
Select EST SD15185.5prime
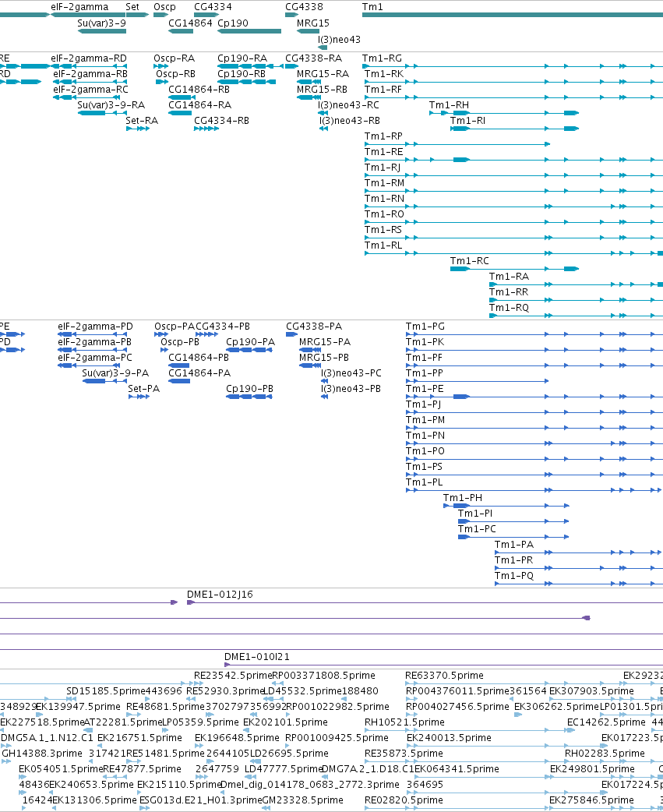[x=105, y=690]
